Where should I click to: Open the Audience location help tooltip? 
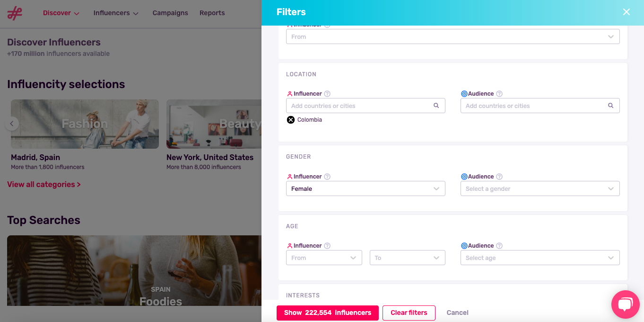point(499,93)
